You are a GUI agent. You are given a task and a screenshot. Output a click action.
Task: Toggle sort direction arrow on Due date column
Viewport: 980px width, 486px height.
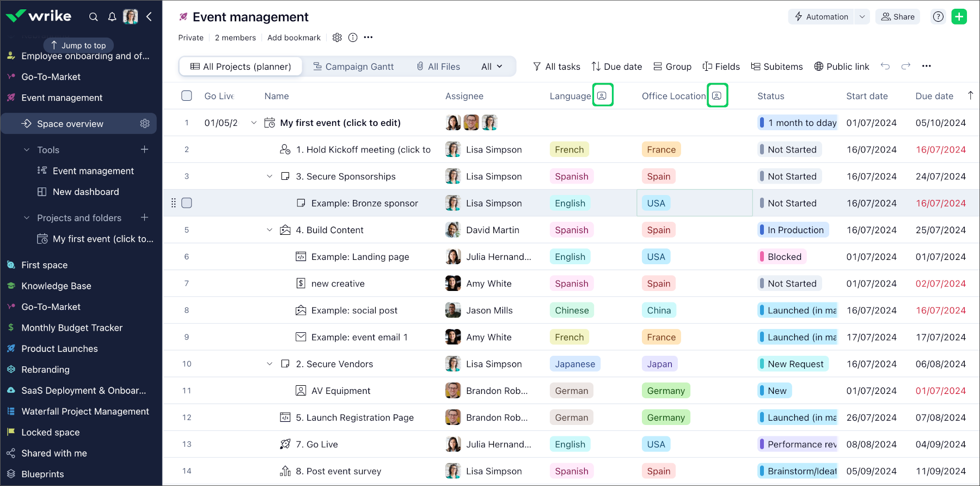pyautogui.click(x=971, y=96)
